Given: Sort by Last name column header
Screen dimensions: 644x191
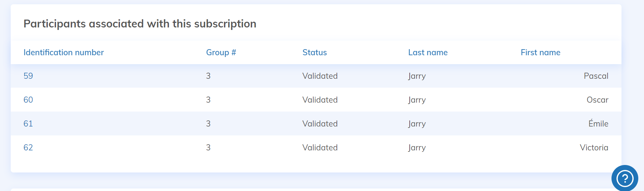Looking at the screenshot, I should [x=428, y=52].
